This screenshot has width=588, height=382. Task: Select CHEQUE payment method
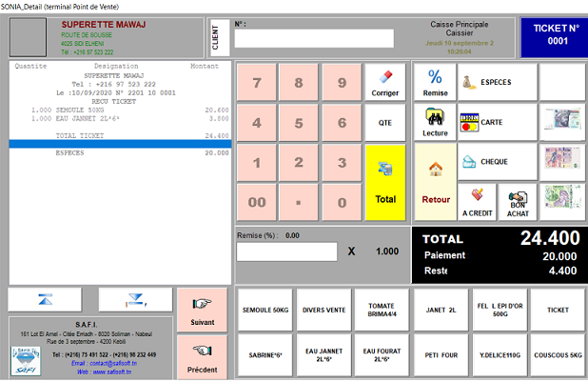[498, 162]
